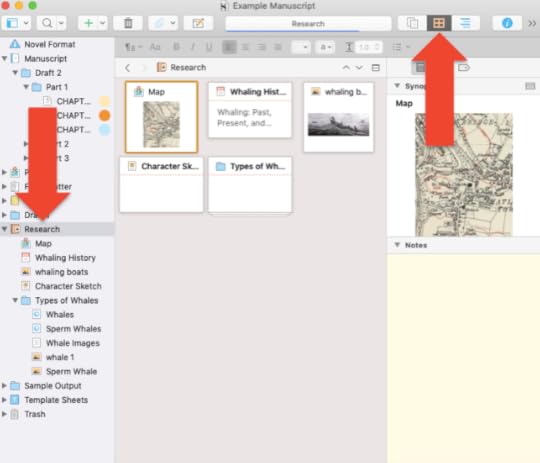
Task: Expand the Template Sheets folder
Action: click(4, 400)
